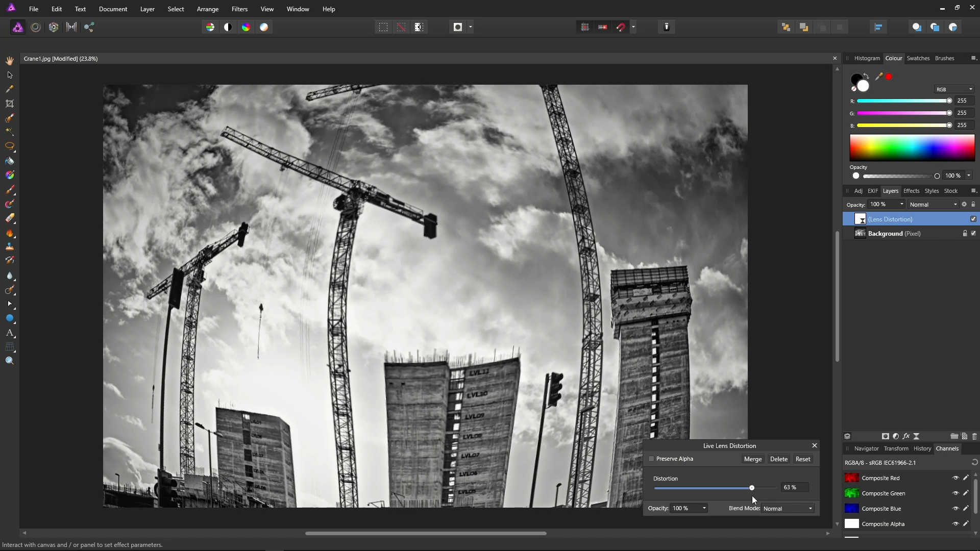Choose the View hand tool

tap(10, 61)
